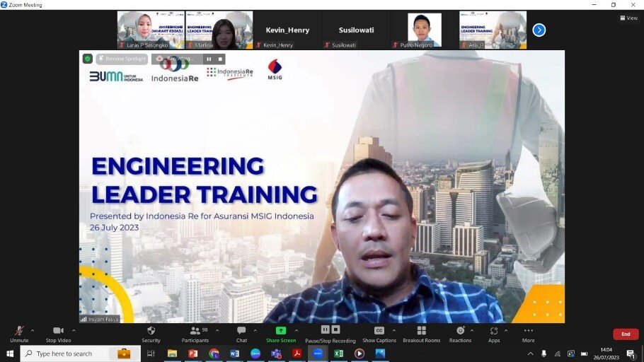This screenshot has width=644, height=362.
Task: Stop Video camera toggle
Action: click(x=58, y=334)
